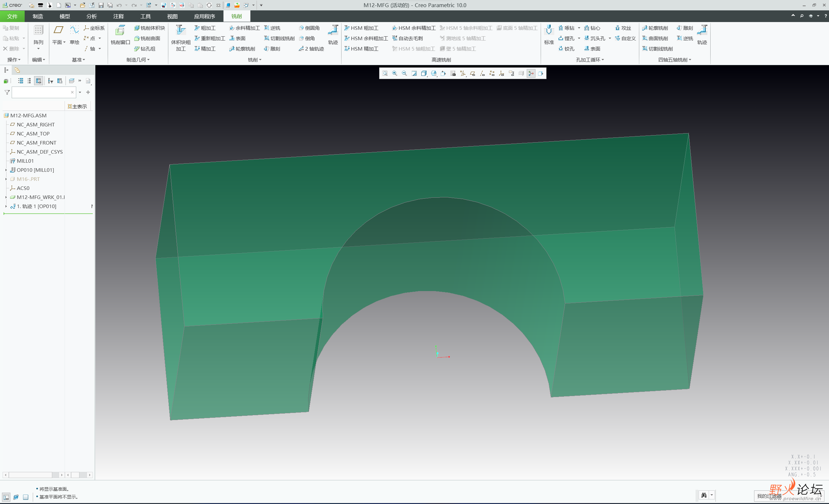Click the 坐标系 coordinate system button
This screenshot has width=829, height=504.
coord(94,28)
